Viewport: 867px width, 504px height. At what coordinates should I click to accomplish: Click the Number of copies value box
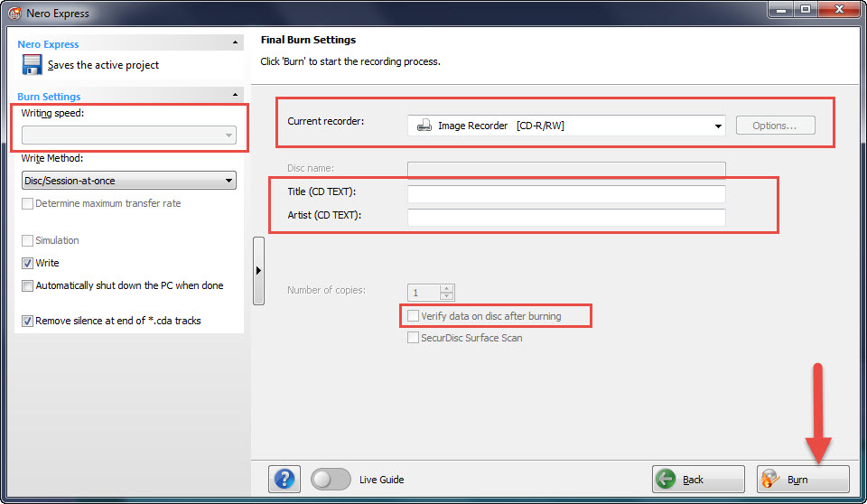click(424, 293)
